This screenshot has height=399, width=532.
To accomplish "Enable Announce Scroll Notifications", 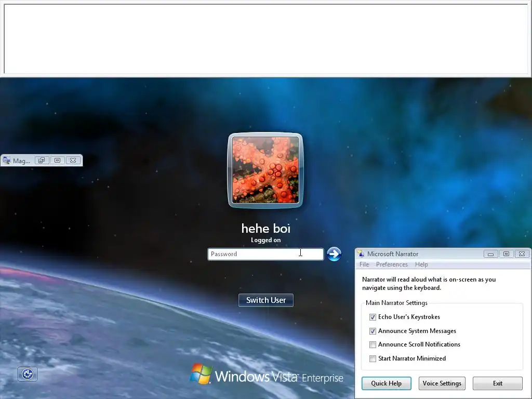I will pyautogui.click(x=373, y=344).
